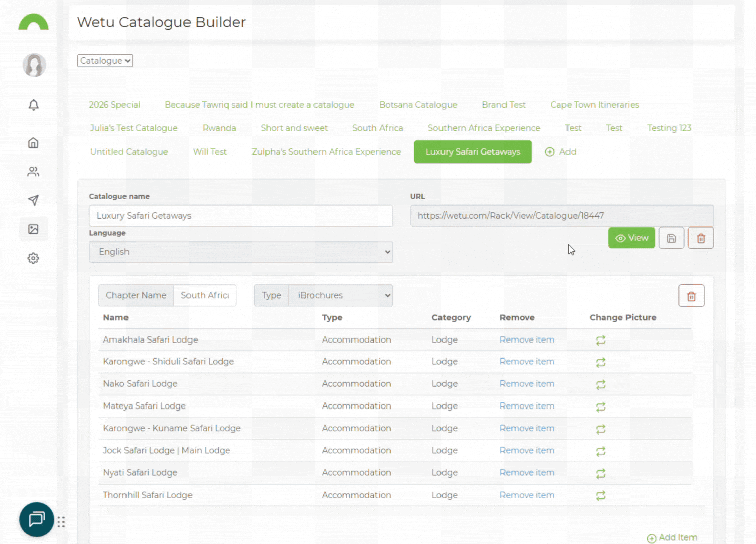Open the settings gear icon

[33, 258]
